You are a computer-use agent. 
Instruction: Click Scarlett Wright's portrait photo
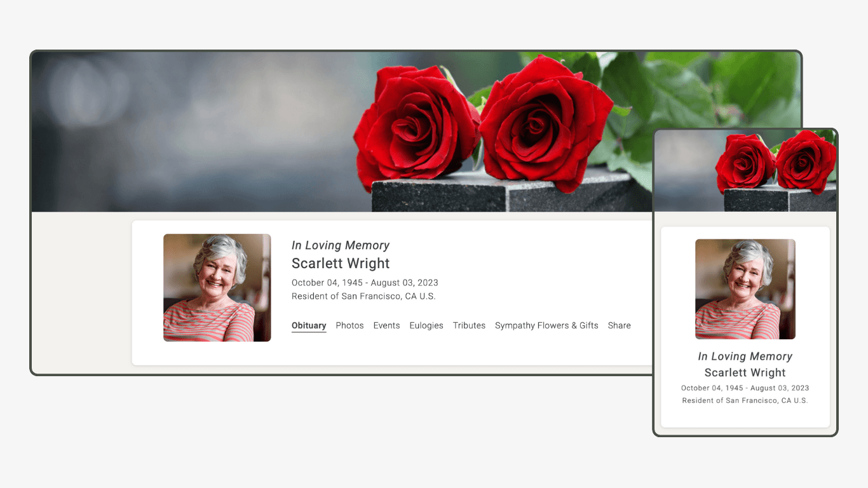(217, 288)
